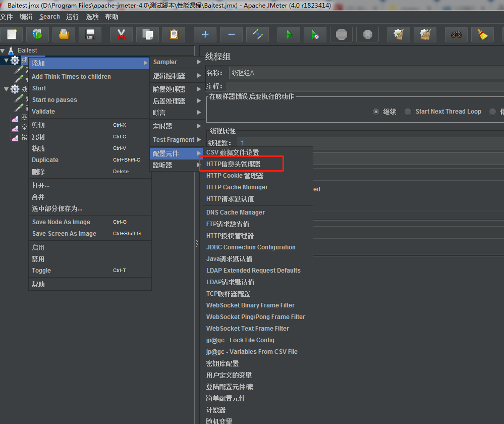Open the 选项 menu
The height and width of the screenshot is (424, 504).
tap(92, 17)
